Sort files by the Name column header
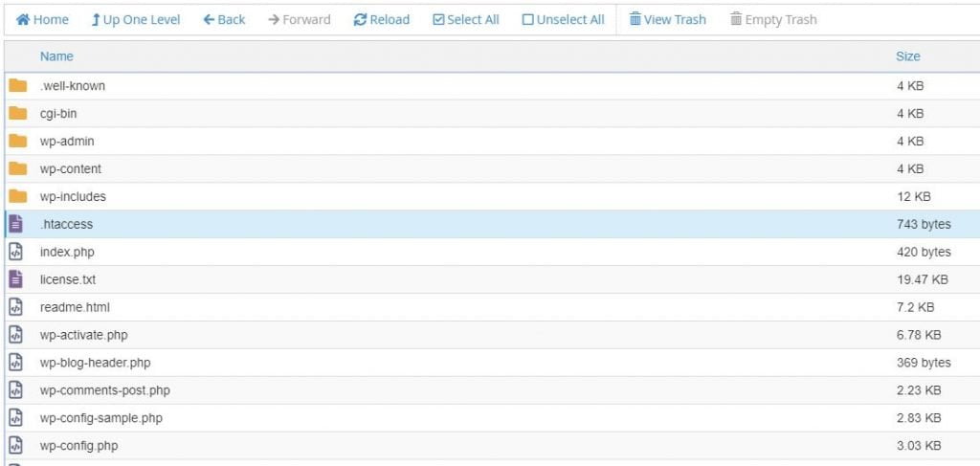Screen dimensions: 980x466 [56, 56]
